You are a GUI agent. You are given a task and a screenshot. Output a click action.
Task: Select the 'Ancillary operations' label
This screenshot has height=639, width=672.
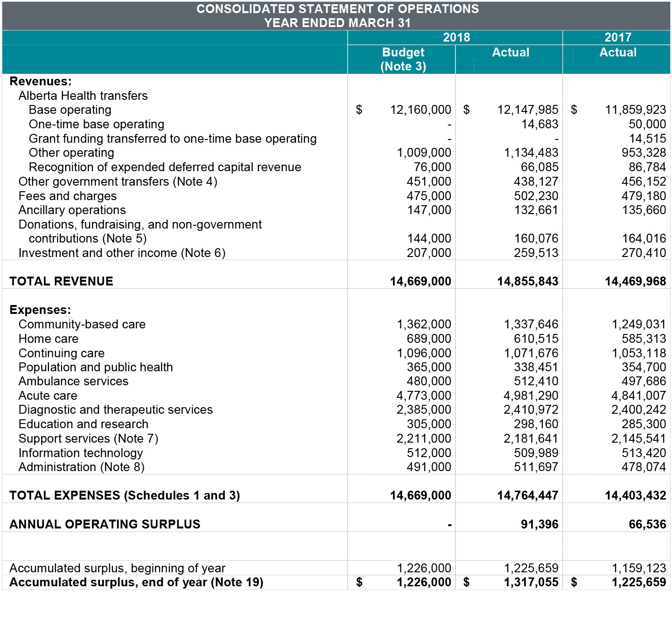(72, 210)
